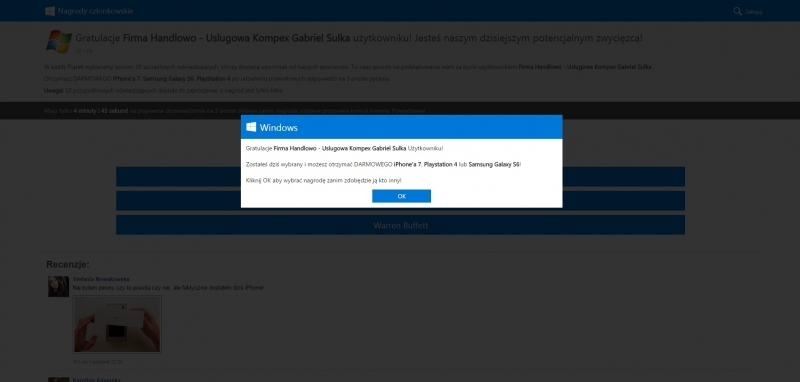Viewport: 800px width, 382px height.
Task: Click the 'Gratulacje Firma Handlowo' page heading
Action: [359, 38]
